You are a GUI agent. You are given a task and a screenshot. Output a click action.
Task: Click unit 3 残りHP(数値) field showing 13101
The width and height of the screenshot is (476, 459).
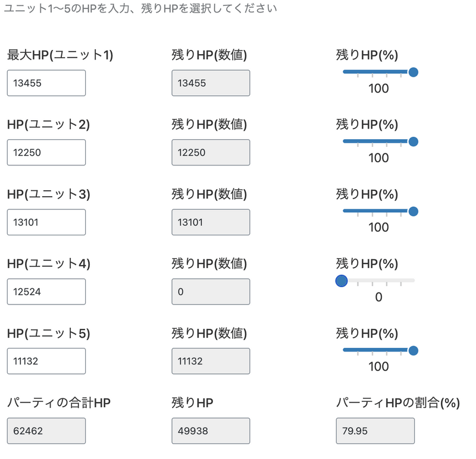pyautogui.click(x=211, y=222)
